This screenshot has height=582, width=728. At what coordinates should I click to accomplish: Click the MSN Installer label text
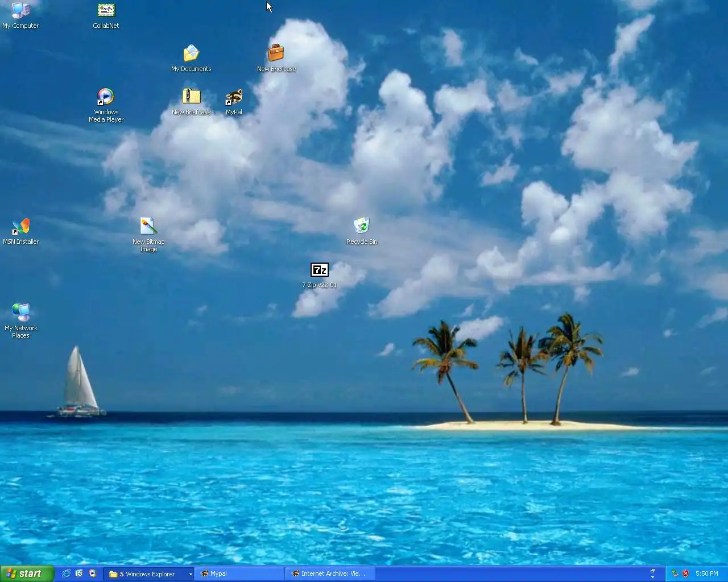[x=20, y=242]
